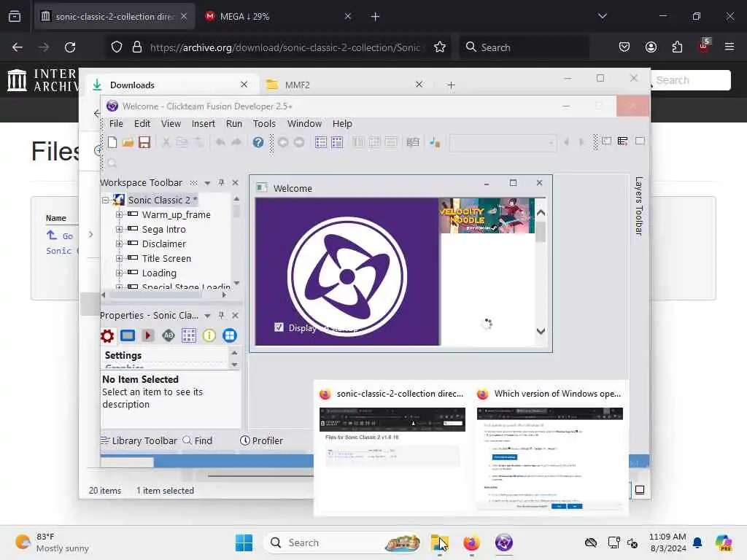Select the Events grid properties tab icon
The height and width of the screenshot is (560, 747).
189,335
